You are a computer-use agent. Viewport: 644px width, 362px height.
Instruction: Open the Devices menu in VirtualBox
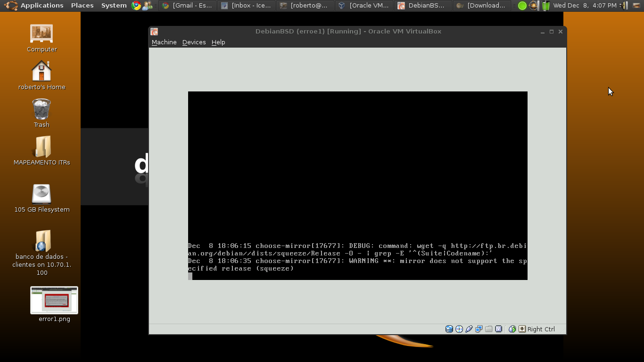click(x=194, y=42)
